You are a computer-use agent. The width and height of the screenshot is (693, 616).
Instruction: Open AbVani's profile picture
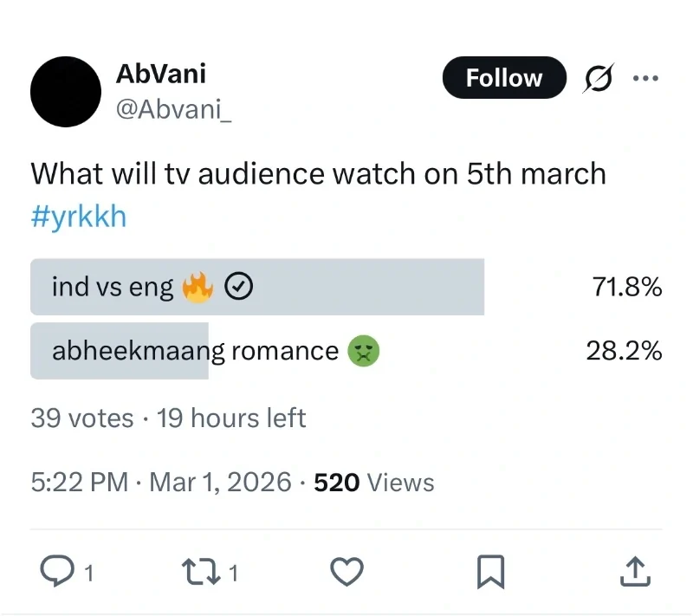pos(66,92)
